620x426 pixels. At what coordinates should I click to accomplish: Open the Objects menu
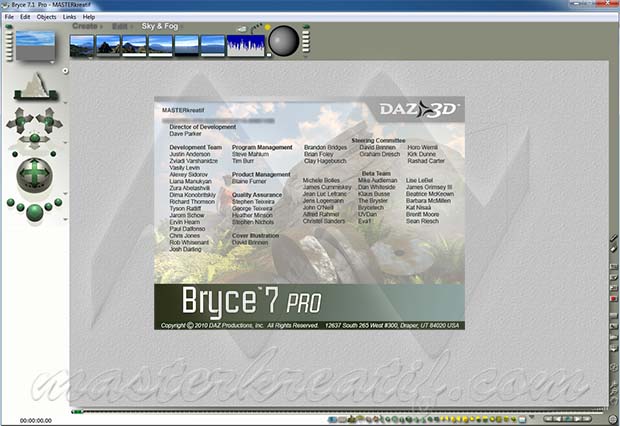(x=46, y=17)
